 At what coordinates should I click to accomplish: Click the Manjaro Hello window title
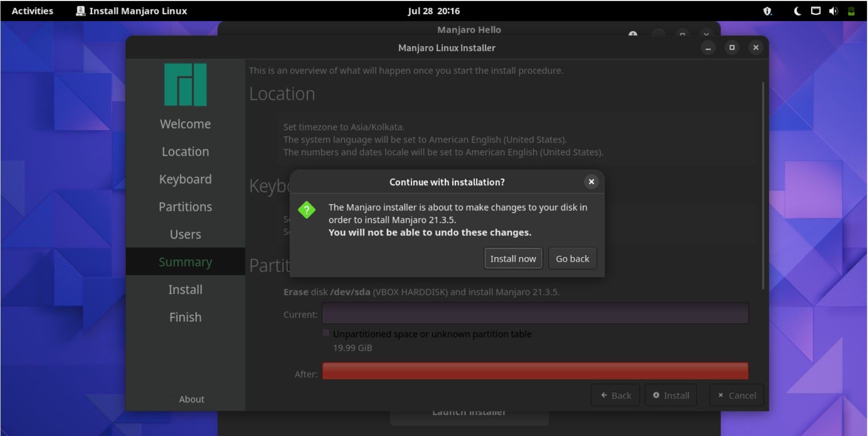469,30
